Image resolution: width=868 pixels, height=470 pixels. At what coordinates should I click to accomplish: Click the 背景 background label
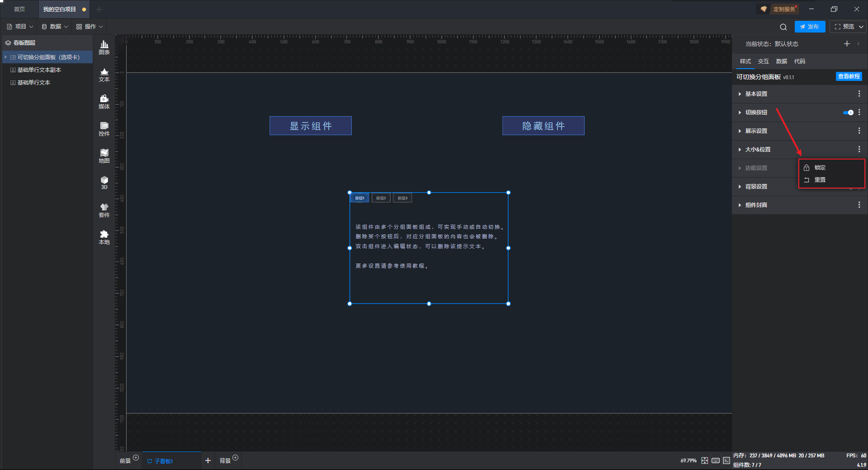225,461
